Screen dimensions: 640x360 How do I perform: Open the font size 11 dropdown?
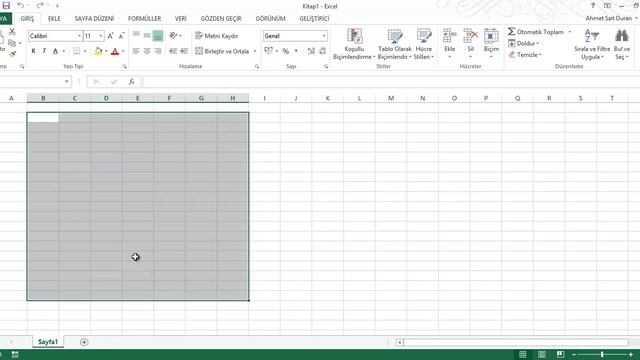[100, 36]
